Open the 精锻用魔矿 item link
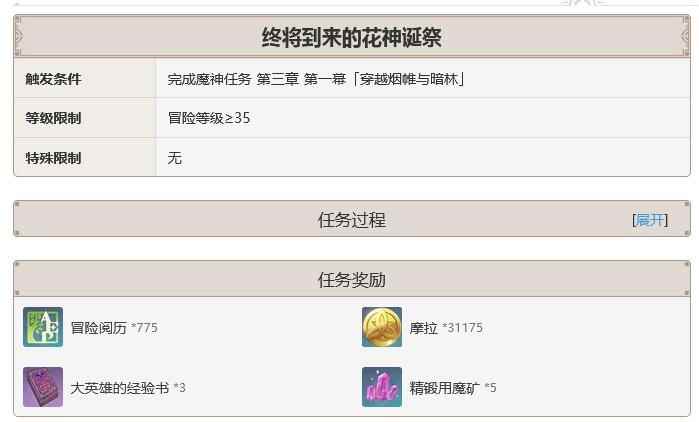Screen dimensions: 699x422 [444, 388]
